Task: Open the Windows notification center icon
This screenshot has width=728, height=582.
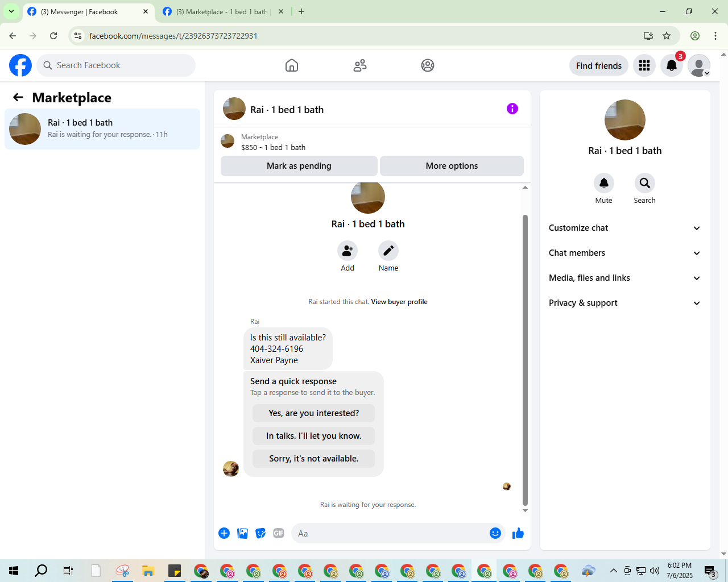Action: click(x=710, y=571)
